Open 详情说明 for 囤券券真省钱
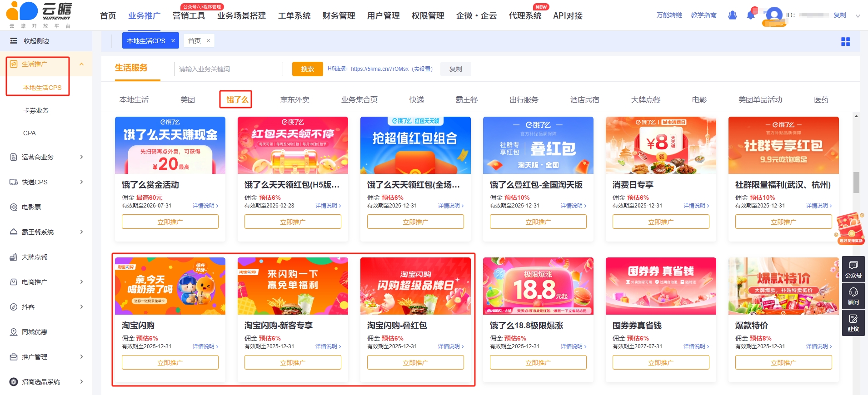The width and height of the screenshot is (868, 395). coord(696,346)
